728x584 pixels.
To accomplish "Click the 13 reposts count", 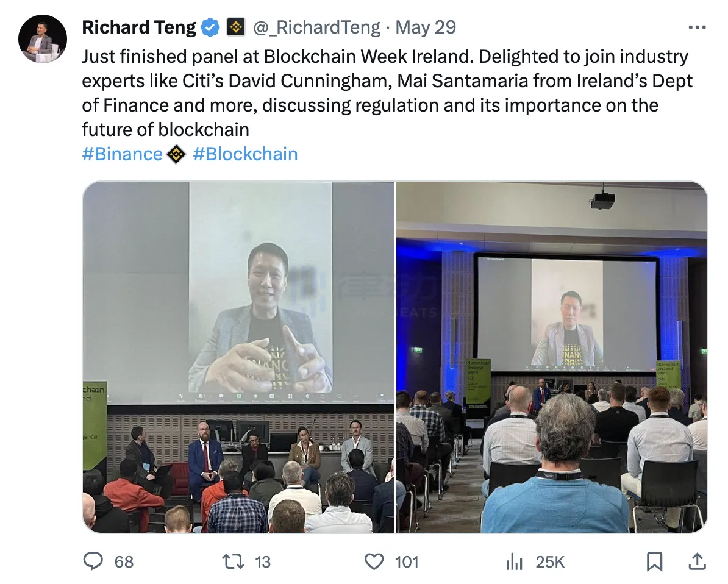I will click(263, 561).
